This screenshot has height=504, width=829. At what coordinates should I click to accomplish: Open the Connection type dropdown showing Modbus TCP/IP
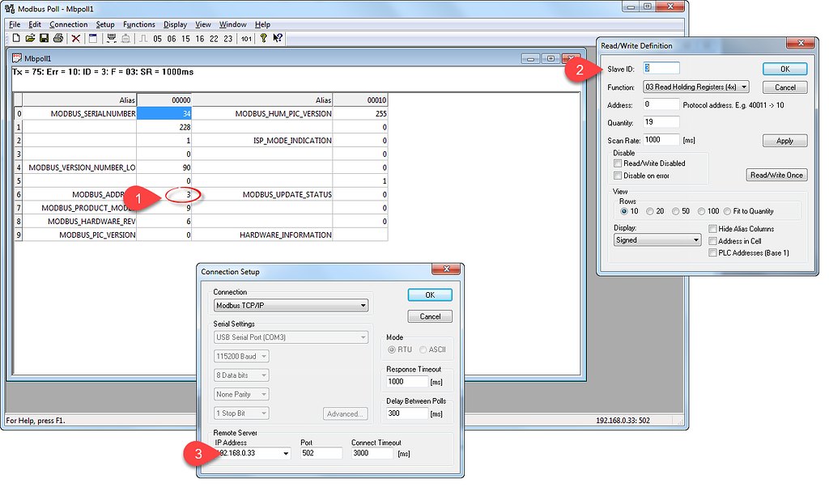291,304
